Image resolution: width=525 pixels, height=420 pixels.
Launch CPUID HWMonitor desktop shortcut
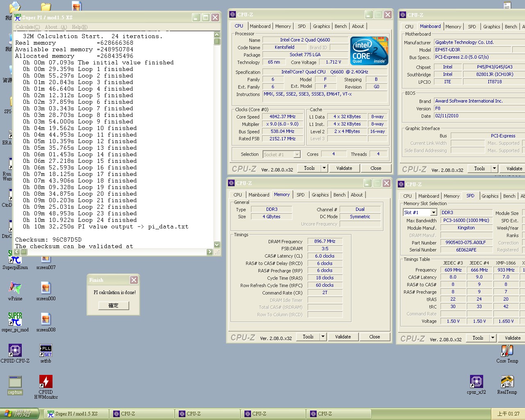(x=46, y=387)
